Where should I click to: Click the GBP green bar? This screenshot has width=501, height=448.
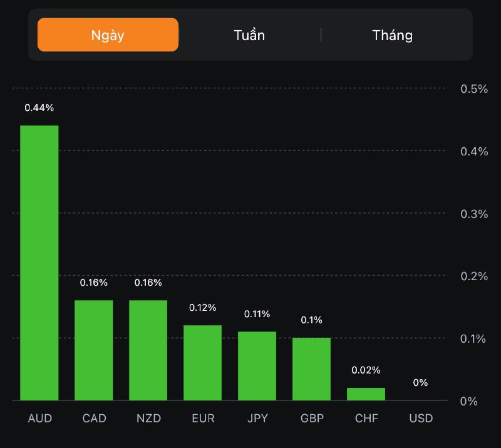pos(311,368)
